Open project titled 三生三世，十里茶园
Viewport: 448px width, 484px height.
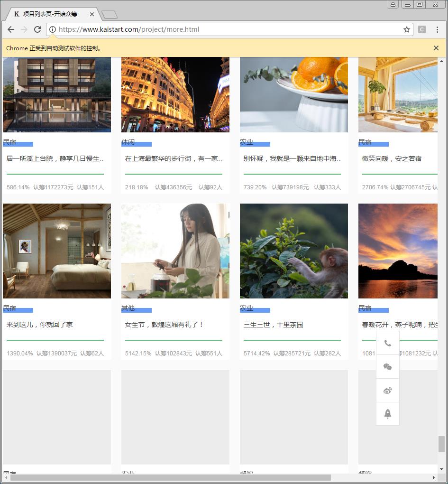[x=273, y=325]
